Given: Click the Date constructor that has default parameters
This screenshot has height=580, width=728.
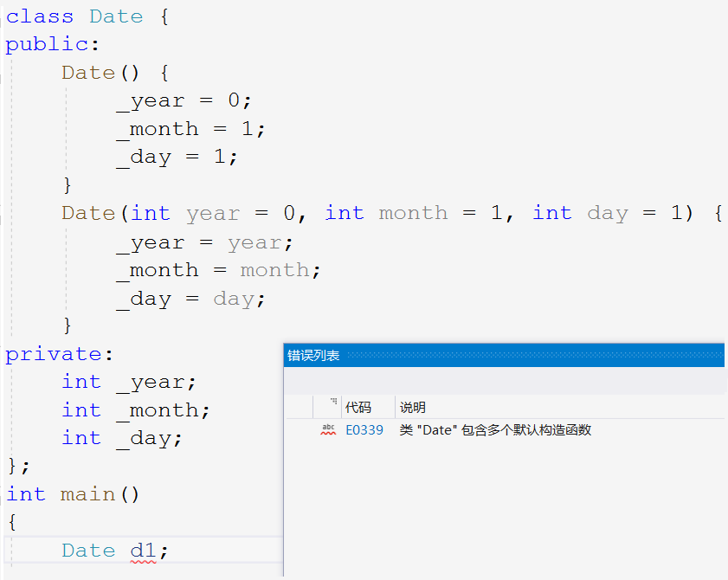Looking at the screenshot, I should [x=87, y=213].
